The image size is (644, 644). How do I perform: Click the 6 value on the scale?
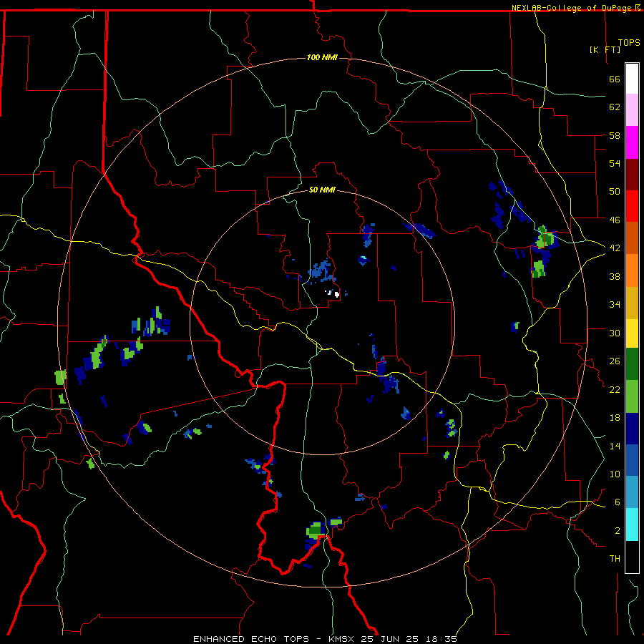617,502
